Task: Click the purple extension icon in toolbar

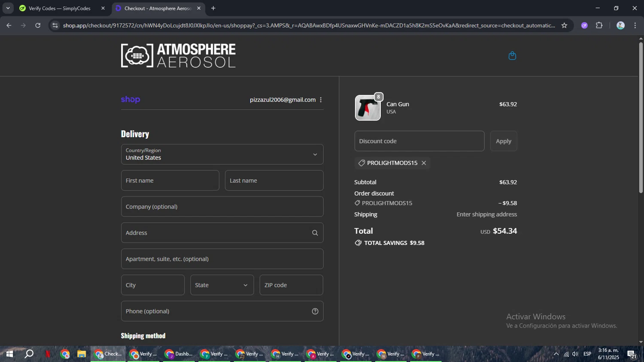Action: (x=584, y=25)
